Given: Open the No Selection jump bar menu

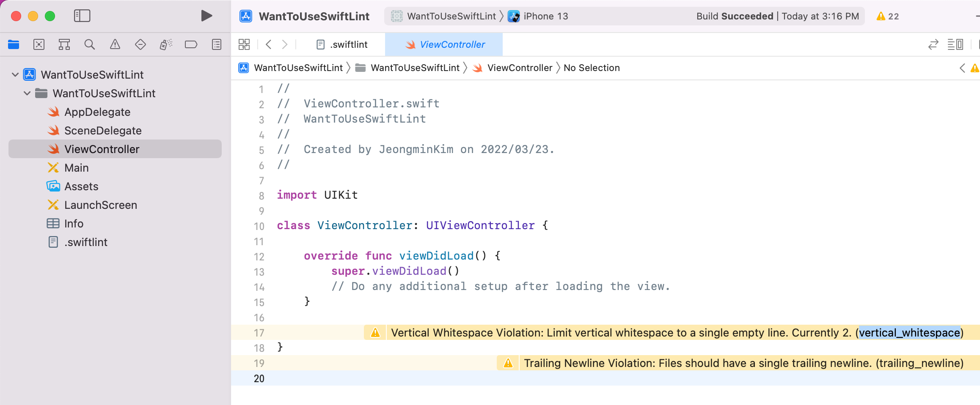Looking at the screenshot, I should [592, 68].
